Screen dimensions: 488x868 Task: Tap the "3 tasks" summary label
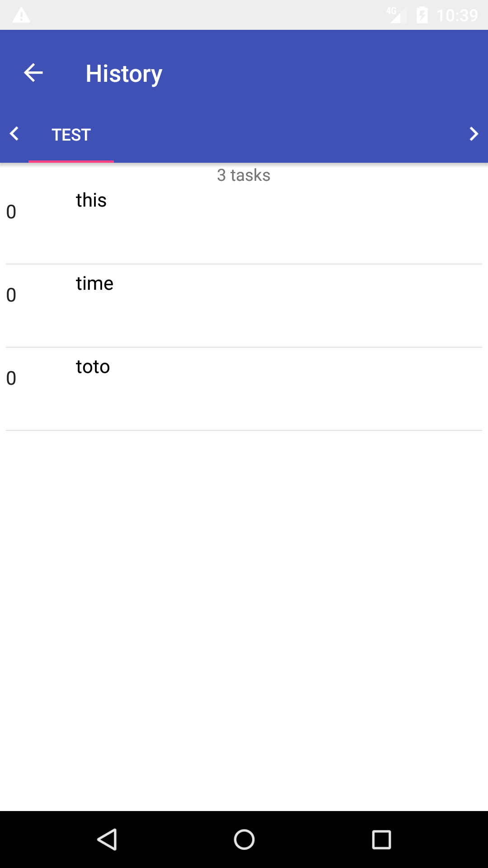[244, 175]
